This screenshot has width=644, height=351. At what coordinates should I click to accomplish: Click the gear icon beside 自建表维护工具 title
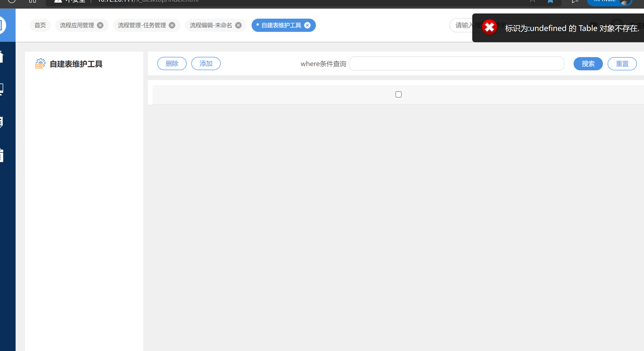(x=40, y=64)
